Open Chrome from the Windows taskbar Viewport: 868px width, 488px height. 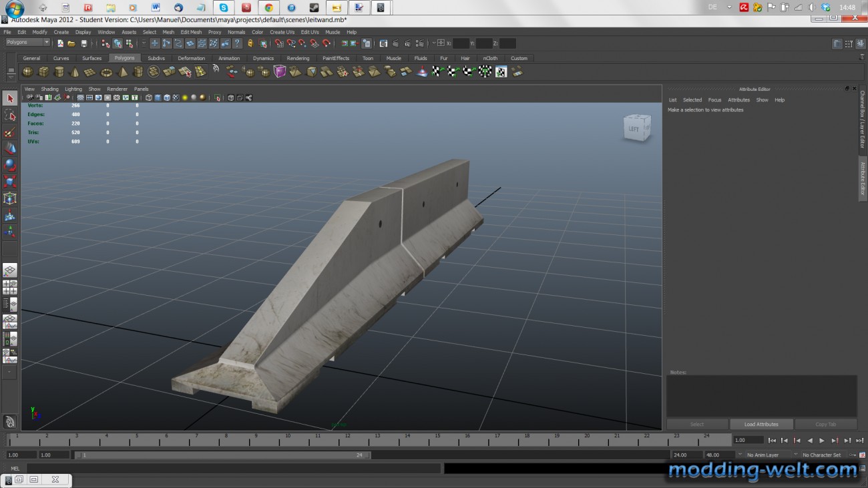268,7
